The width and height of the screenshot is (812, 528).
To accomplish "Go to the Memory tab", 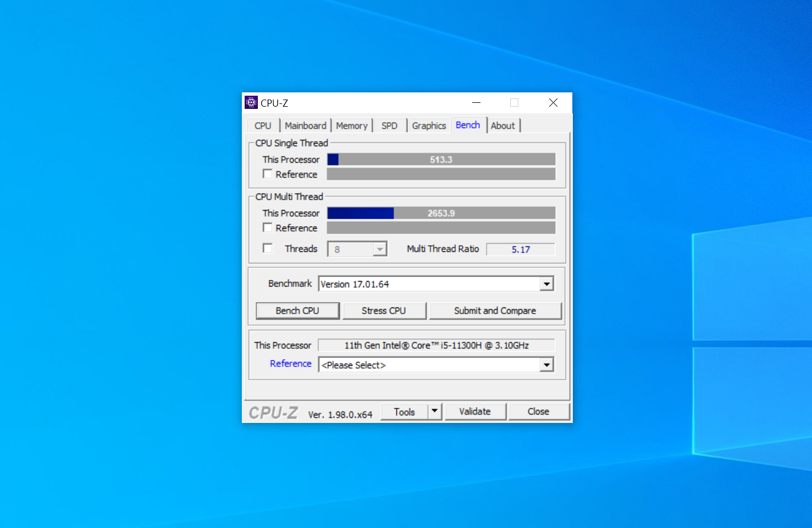I will tap(351, 126).
